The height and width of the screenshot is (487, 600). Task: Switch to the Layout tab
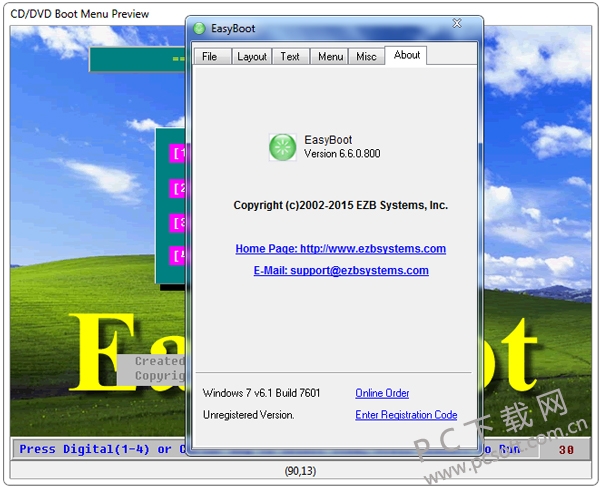coord(252,57)
